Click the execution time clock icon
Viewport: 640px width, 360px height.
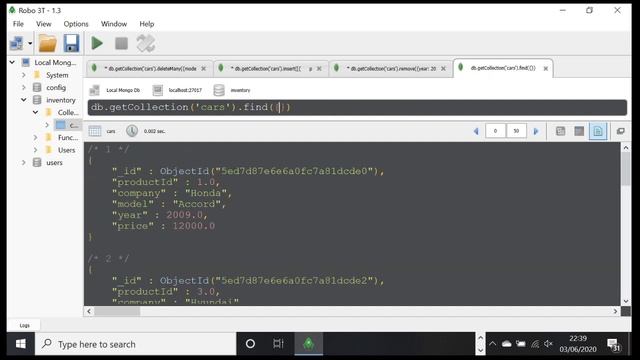pos(131,131)
